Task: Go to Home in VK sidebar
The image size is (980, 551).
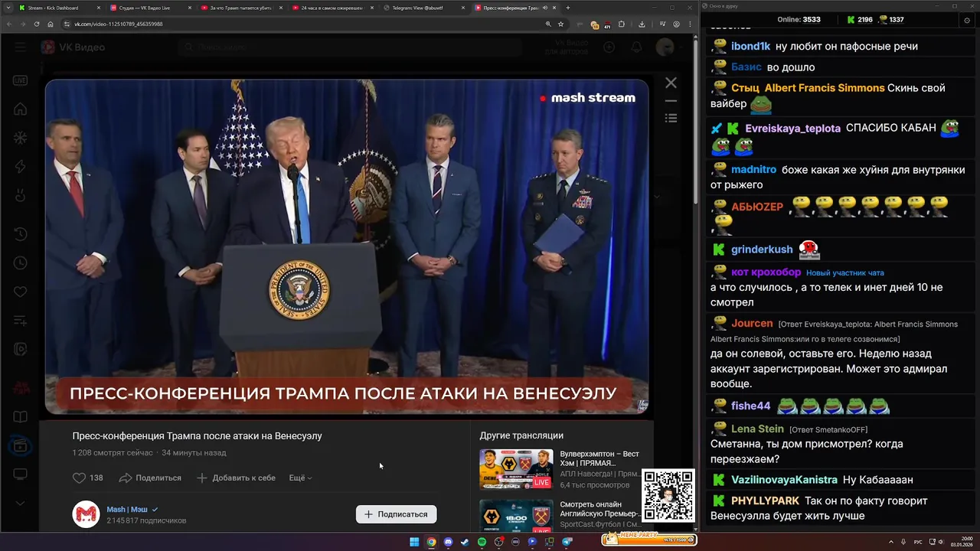Action: 21,109
